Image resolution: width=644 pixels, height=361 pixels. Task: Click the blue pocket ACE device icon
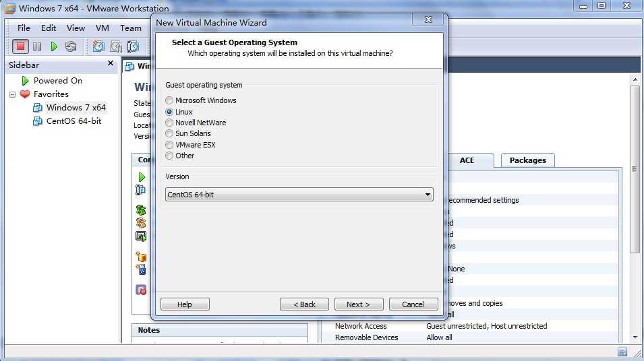point(141,269)
